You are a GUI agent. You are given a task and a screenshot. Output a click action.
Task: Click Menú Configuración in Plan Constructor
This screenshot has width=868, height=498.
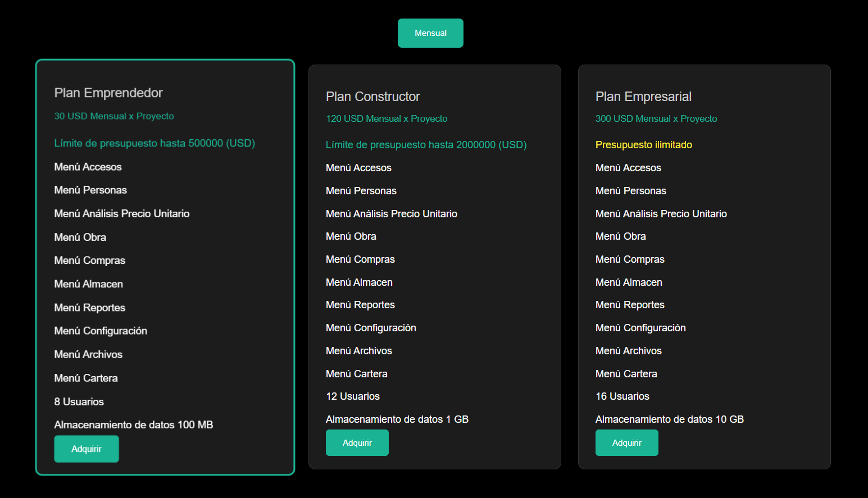(x=371, y=328)
